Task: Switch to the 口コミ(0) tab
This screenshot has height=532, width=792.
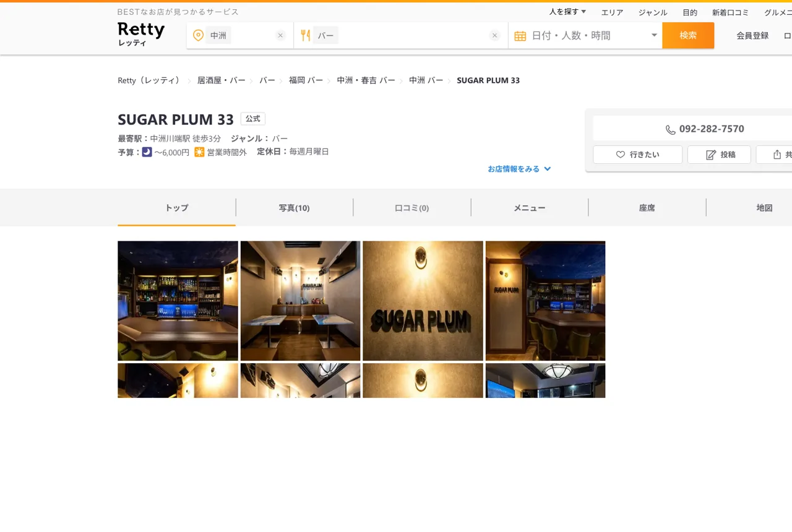Action: click(412, 208)
